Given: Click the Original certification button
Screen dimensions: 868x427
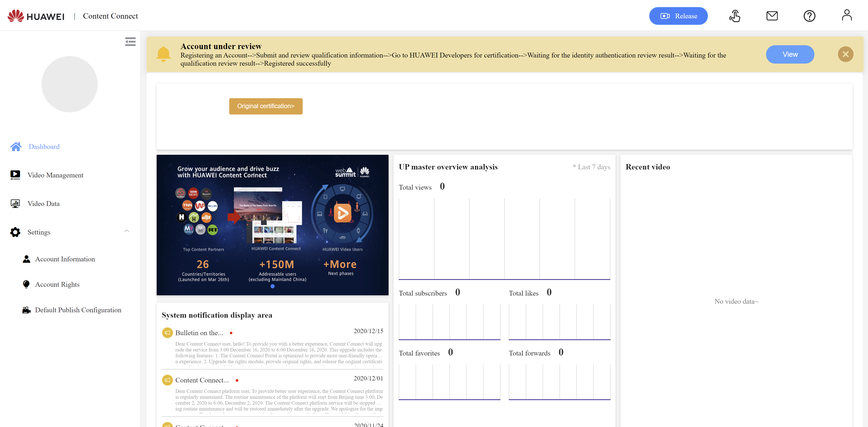Looking at the screenshot, I should tap(266, 106).
